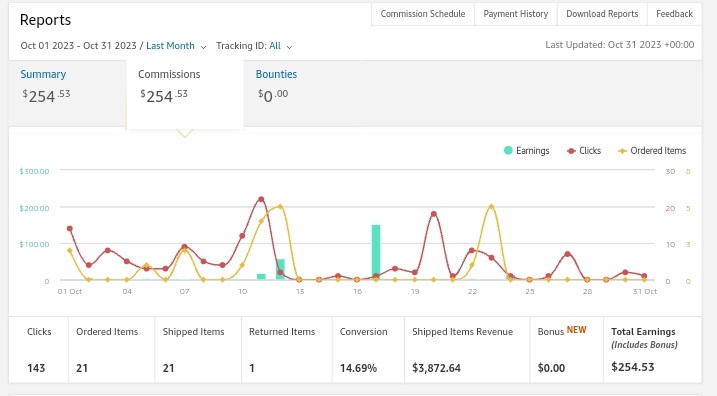Open the Feedback link

[674, 14]
